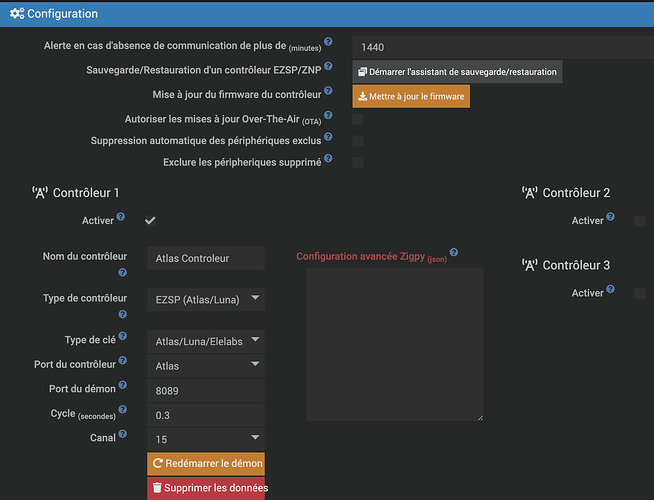
Task: Enable Contrôleur 2 Activer checkbox
Action: coord(640,221)
